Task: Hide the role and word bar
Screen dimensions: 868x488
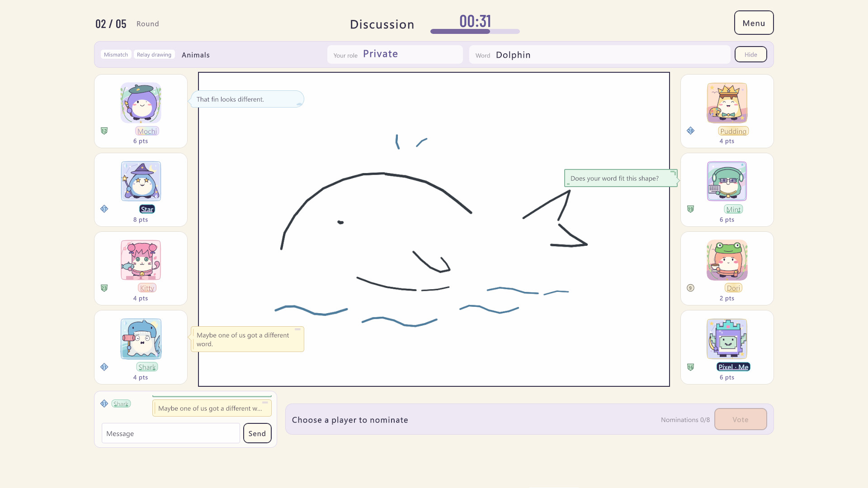Action: pos(750,54)
